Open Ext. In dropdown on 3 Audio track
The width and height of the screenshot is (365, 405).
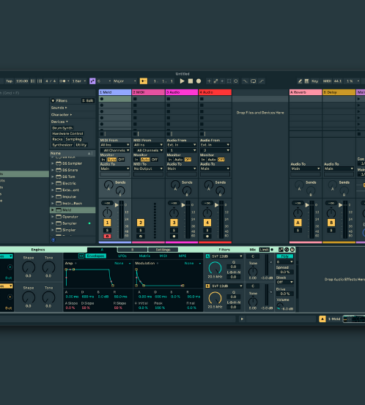click(182, 145)
